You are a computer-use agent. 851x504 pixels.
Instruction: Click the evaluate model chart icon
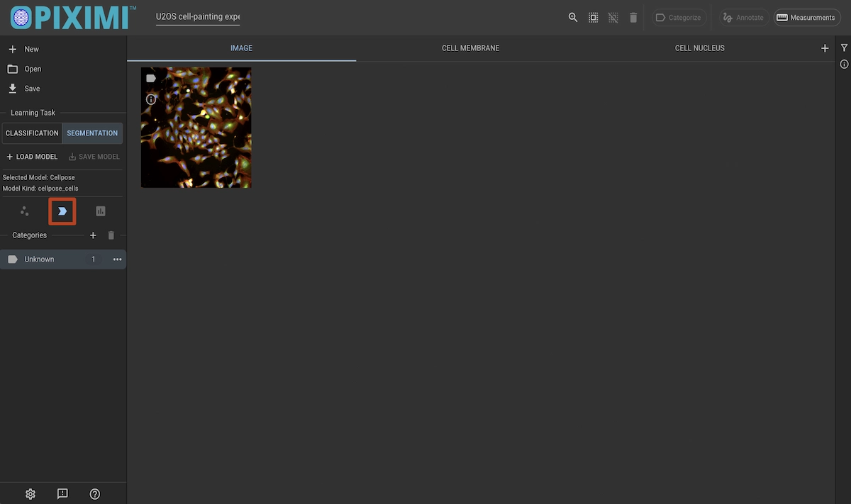point(101,211)
